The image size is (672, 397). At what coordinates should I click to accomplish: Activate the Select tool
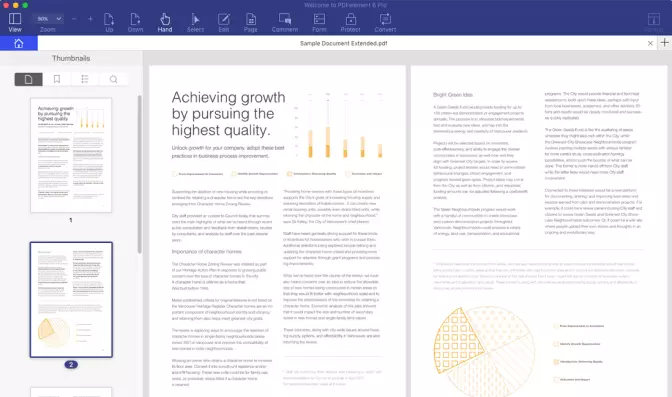(x=195, y=22)
